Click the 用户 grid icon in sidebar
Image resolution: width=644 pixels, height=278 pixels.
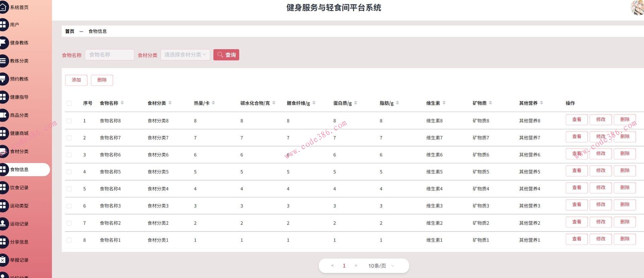coord(3,24)
